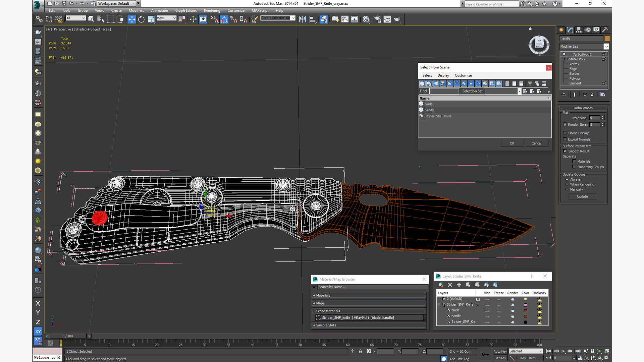Viewport: 644px width, 362px height.
Task: Enable the Explicit Normals checkbox
Action: coord(565,139)
